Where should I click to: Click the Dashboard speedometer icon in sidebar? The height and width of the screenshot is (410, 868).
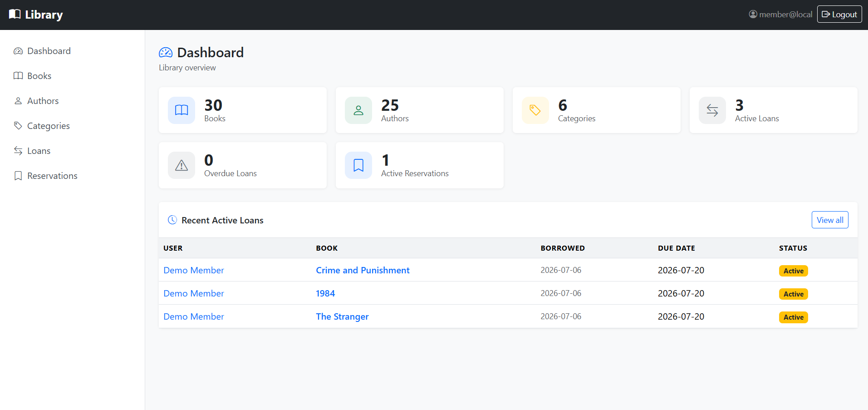18,51
